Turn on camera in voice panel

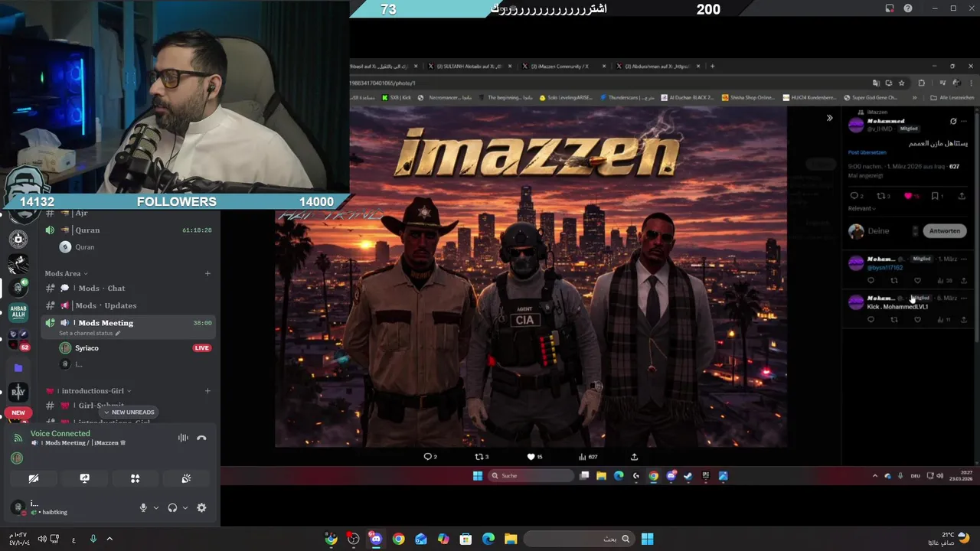[34, 478]
